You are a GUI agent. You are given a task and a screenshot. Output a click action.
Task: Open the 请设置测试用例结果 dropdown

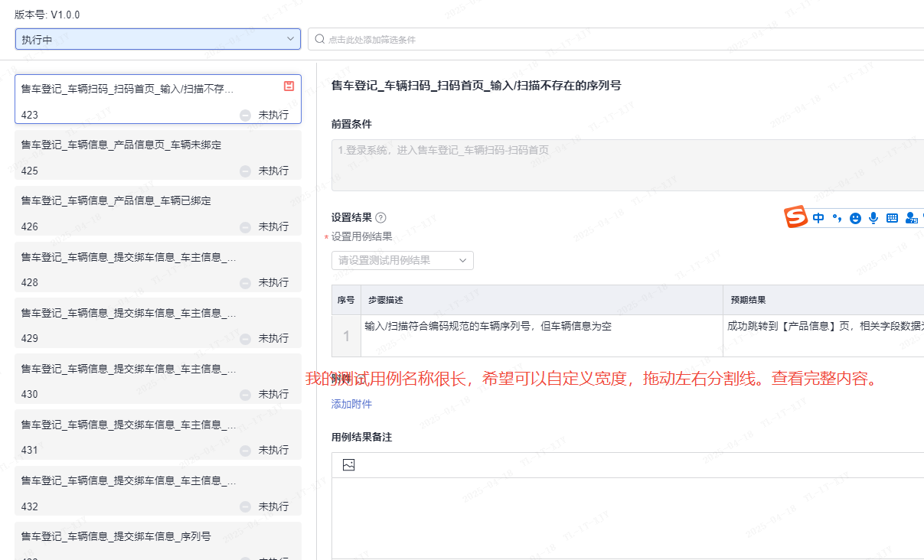click(403, 260)
